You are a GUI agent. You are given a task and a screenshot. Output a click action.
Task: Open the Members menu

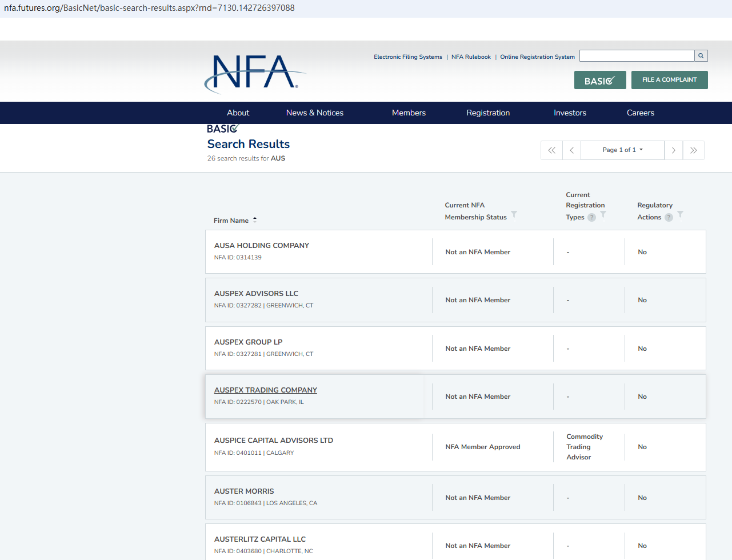click(x=409, y=113)
